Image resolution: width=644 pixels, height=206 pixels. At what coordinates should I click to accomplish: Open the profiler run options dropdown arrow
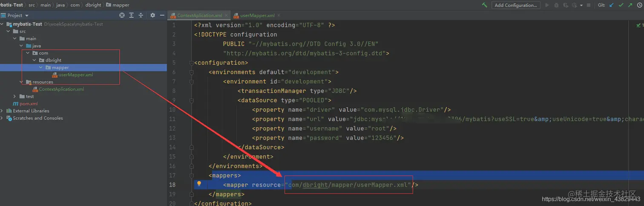[581, 6]
